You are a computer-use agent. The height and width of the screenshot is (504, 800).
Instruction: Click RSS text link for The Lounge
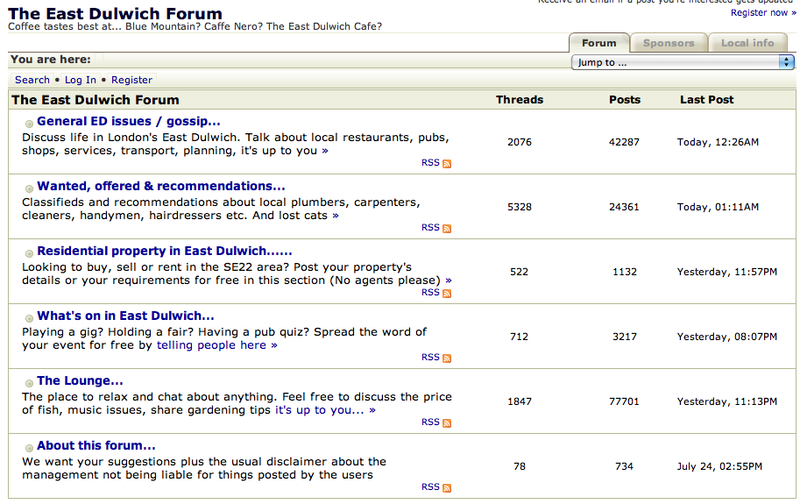coord(430,422)
